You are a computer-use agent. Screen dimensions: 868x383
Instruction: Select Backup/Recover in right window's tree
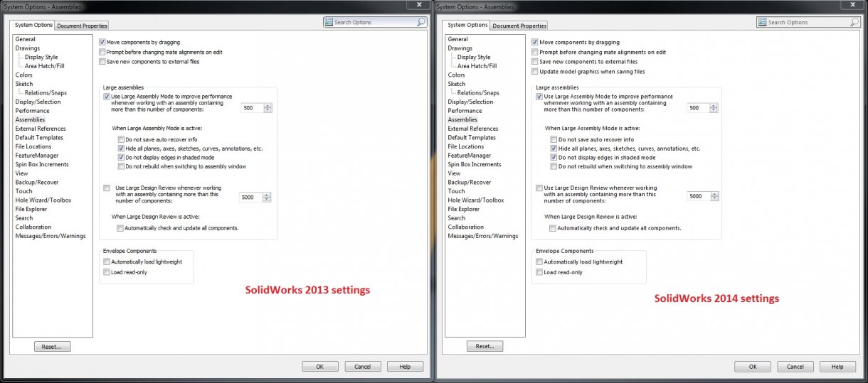[470, 182]
